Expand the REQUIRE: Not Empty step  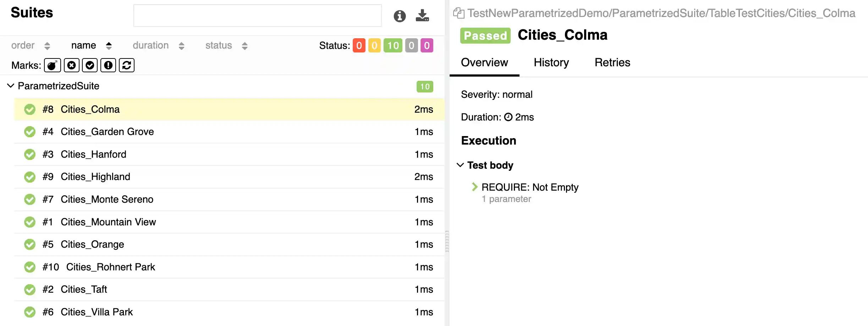[475, 187]
